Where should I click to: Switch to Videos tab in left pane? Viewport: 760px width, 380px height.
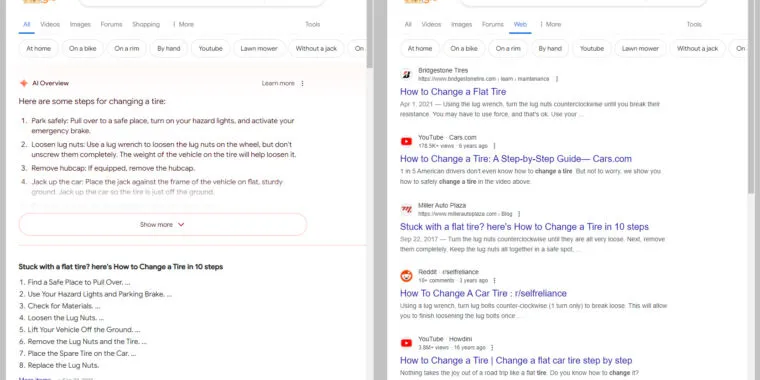point(50,24)
